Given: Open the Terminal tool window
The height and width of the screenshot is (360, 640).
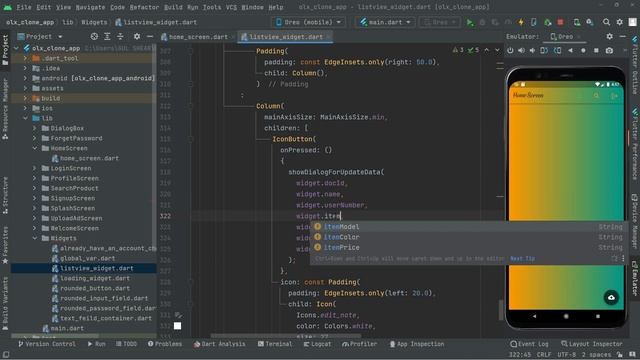Looking at the screenshot, I should pyautogui.click(x=275, y=344).
